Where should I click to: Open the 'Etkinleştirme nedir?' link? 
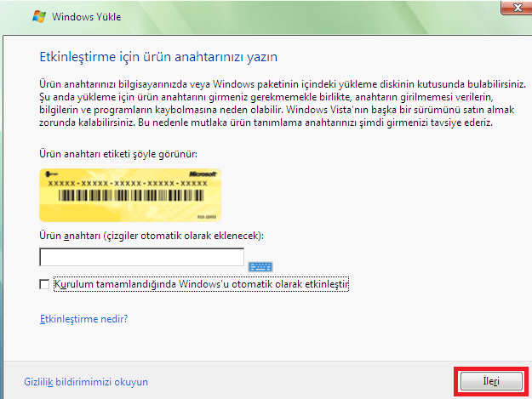coord(83,319)
